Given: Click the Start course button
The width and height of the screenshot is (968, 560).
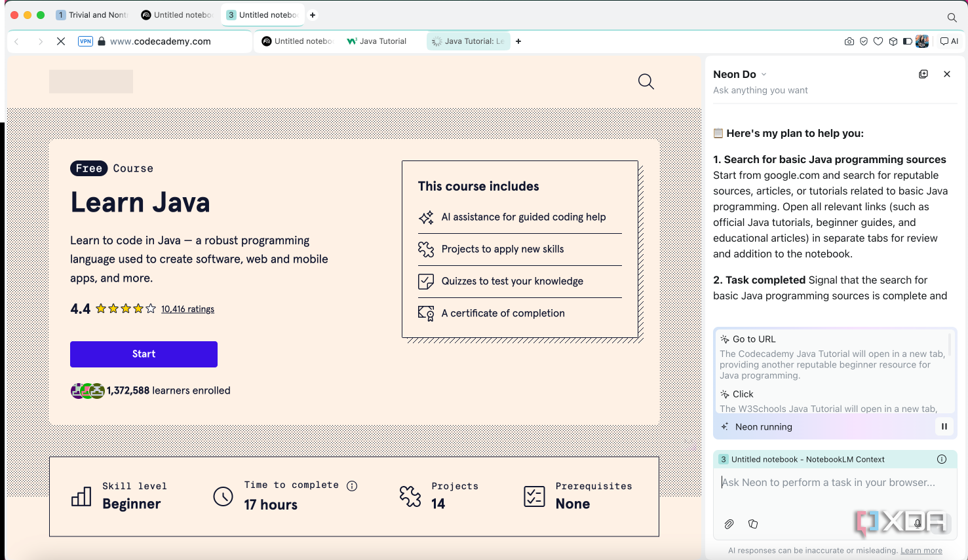Looking at the screenshot, I should pos(144,354).
